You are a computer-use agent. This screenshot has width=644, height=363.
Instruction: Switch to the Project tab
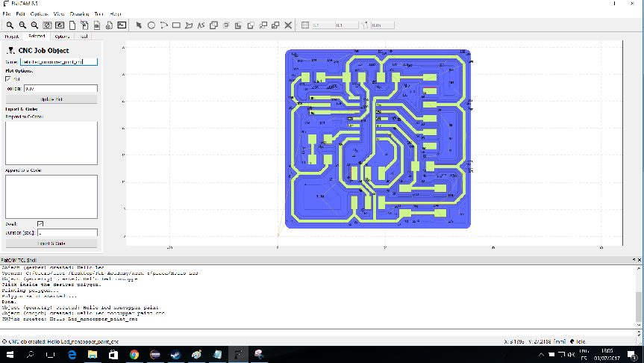12,37
